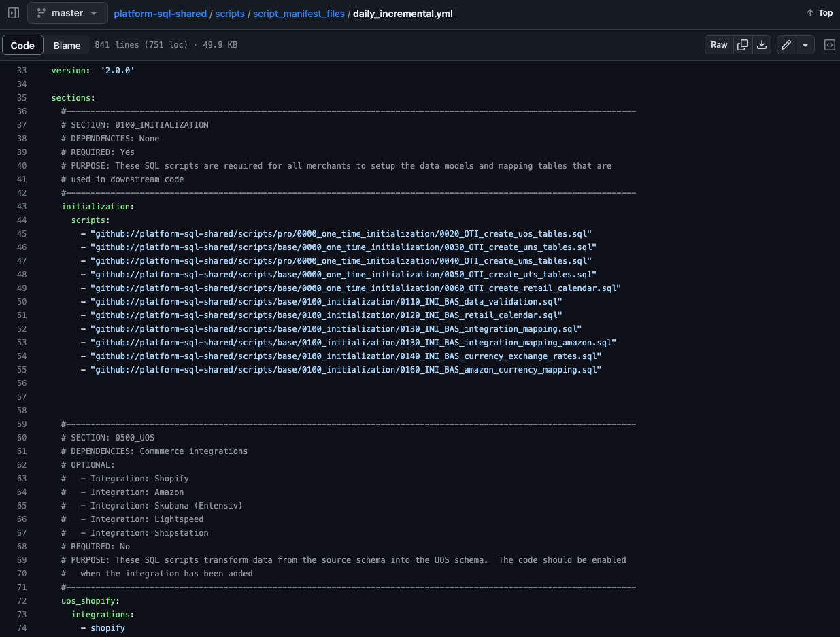Expand the file tree side panel

pos(14,13)
